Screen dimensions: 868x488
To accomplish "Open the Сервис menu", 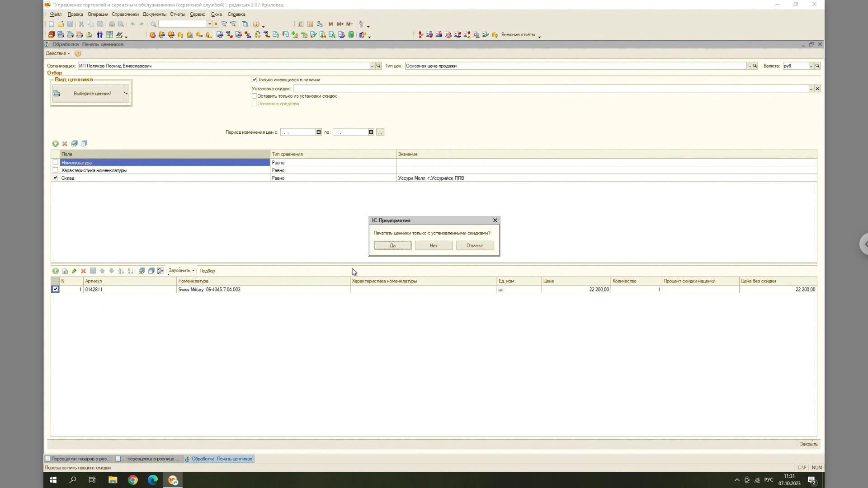I will 197,14.
